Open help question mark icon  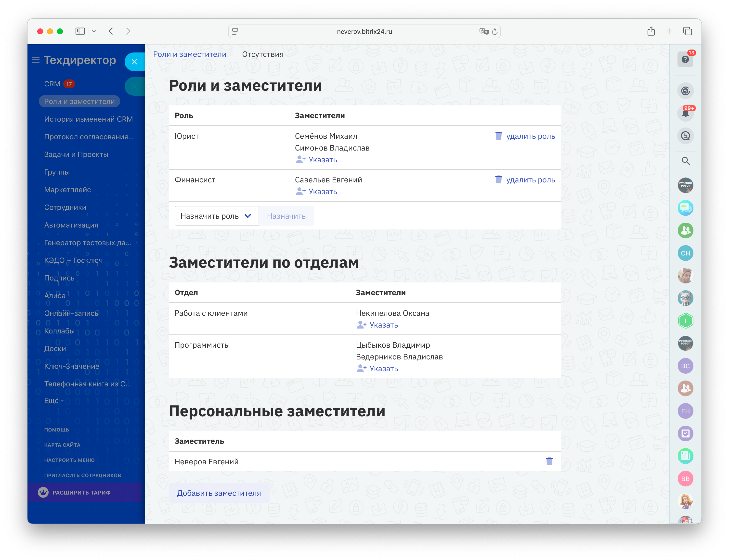685,59
